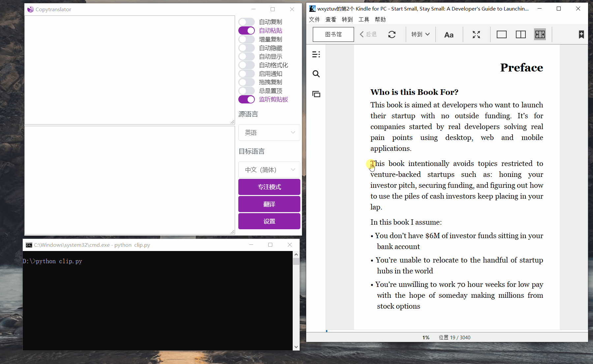Click the "Who is this Book For?" heading
593x364 pixels.
414,92
